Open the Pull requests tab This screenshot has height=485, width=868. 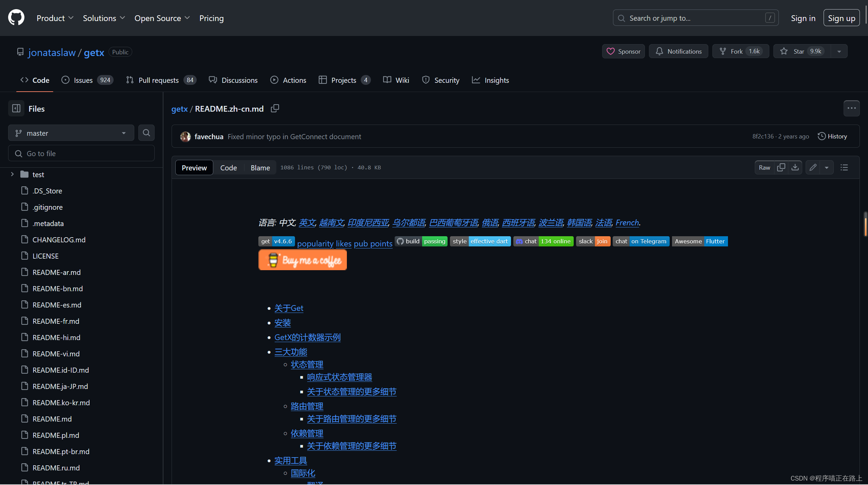tap(158, 80)
